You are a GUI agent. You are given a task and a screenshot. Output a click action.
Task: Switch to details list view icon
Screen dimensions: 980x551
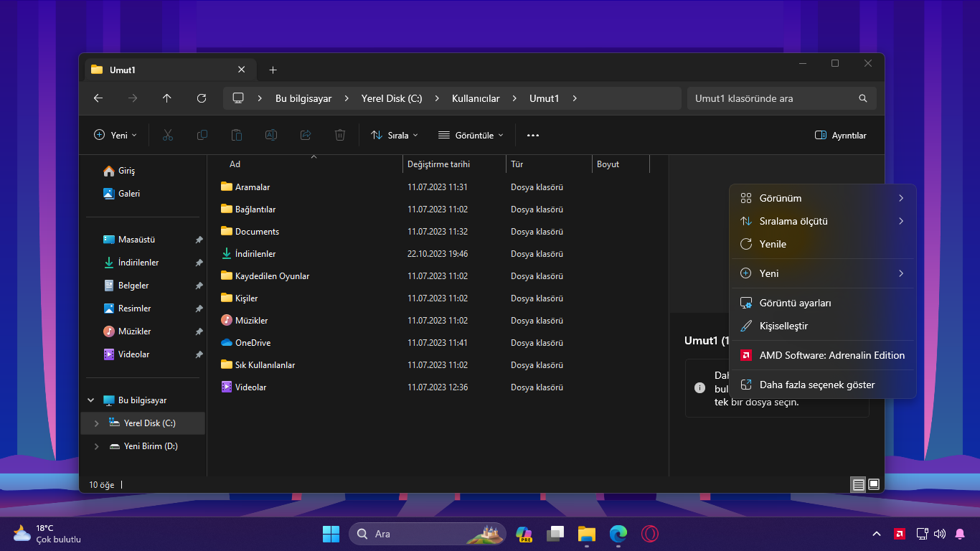(858, 485)
